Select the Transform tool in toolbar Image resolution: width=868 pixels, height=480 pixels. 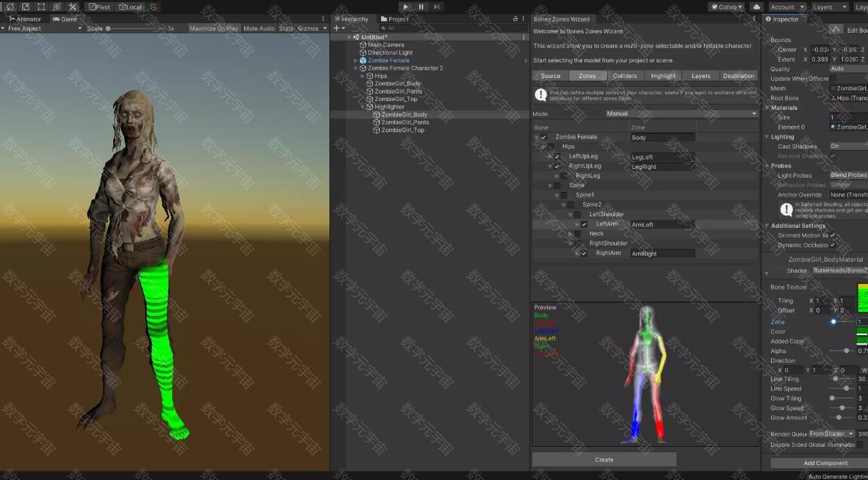57,7
